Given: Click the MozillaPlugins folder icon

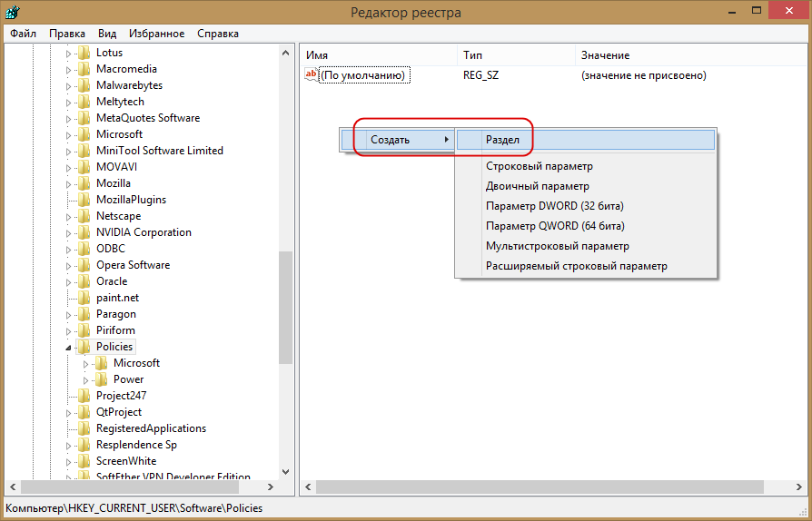Looking at the screenshot, I should (x=84, y=200).
